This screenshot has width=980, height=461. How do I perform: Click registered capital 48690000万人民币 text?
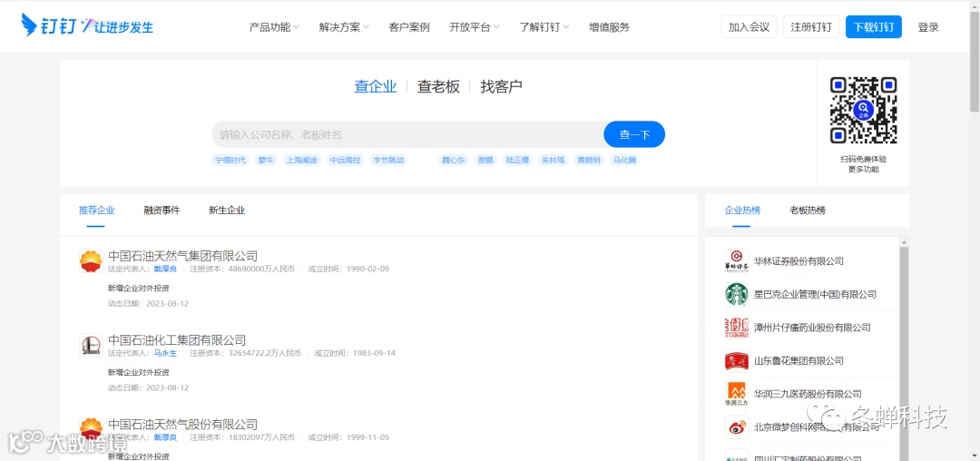(x=262, y=269)
